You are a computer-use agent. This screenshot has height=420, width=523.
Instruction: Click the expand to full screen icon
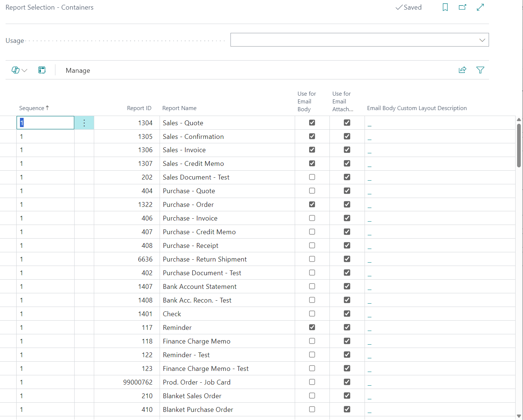click(480, 7)
